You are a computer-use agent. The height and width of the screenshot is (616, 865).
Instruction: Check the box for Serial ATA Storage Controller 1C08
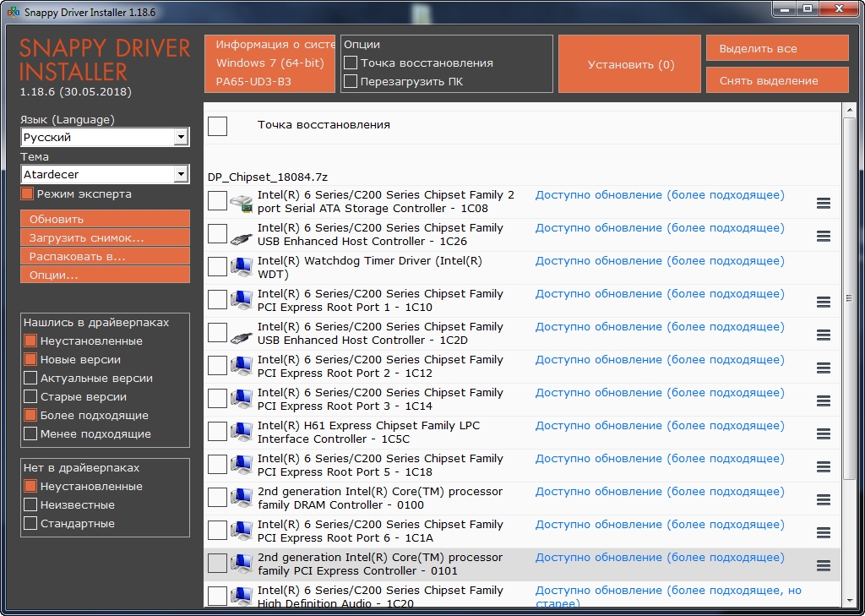[217, 201]
